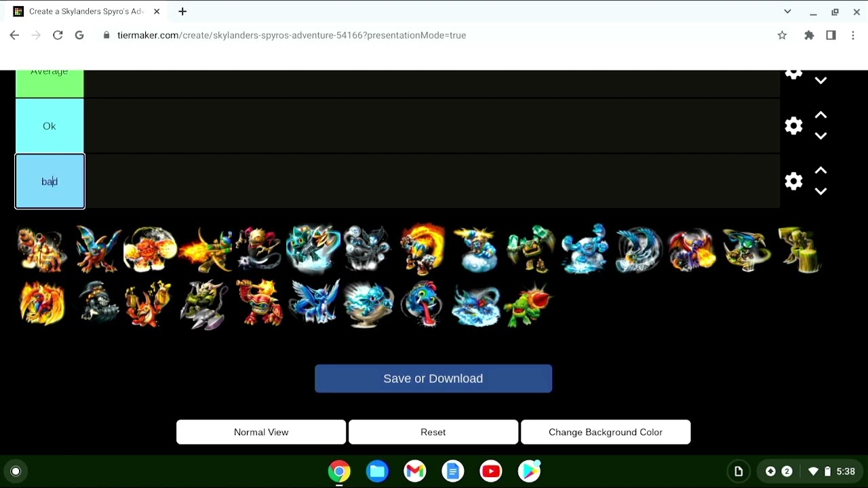Select Wrecking Ball with long tongue

pyautogui.click(x=422, y=304)
